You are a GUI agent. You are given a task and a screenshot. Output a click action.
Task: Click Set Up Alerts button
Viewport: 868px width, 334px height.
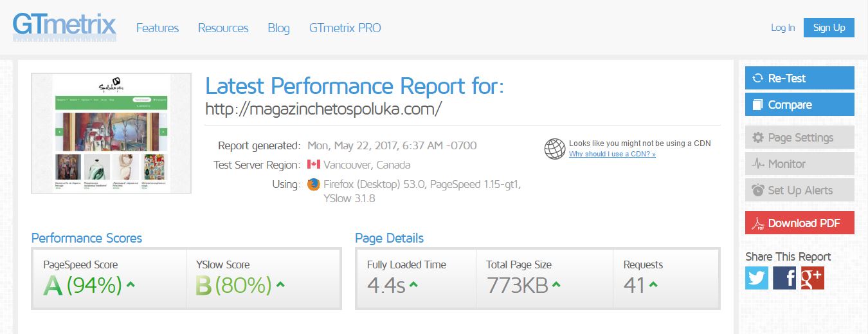click(x=800, y=190)
